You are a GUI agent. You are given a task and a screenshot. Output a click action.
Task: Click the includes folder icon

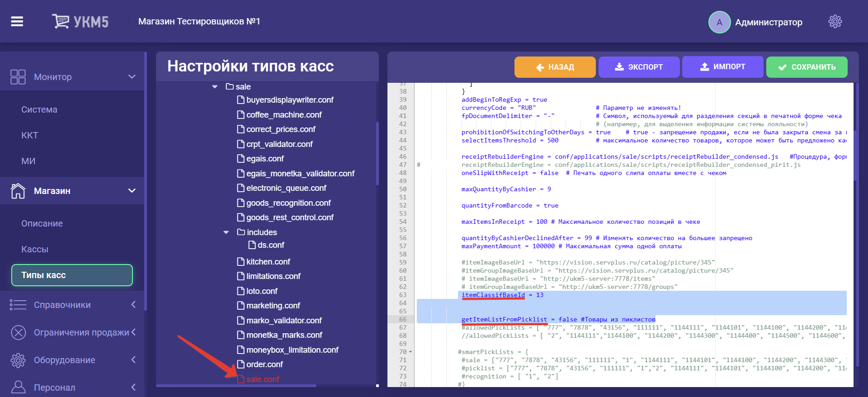coord(241,232)
